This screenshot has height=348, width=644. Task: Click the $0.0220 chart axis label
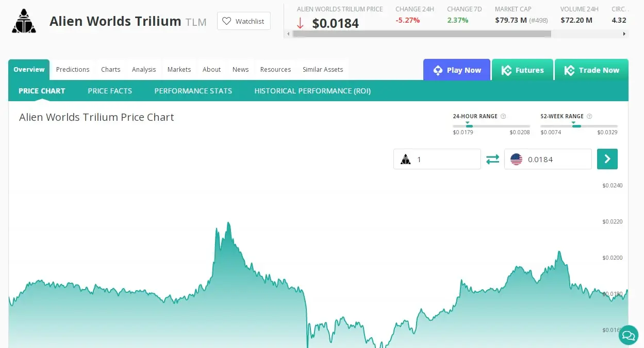click(x=613, y=222)
